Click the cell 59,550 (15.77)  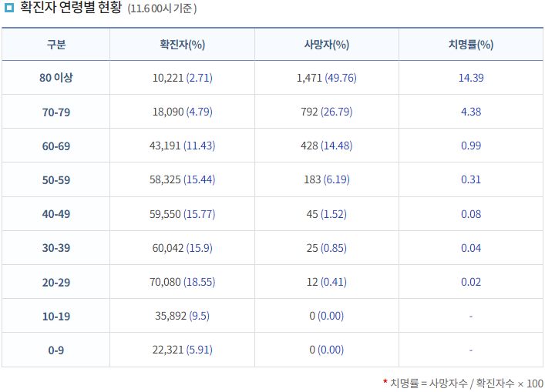coord(182,214)
